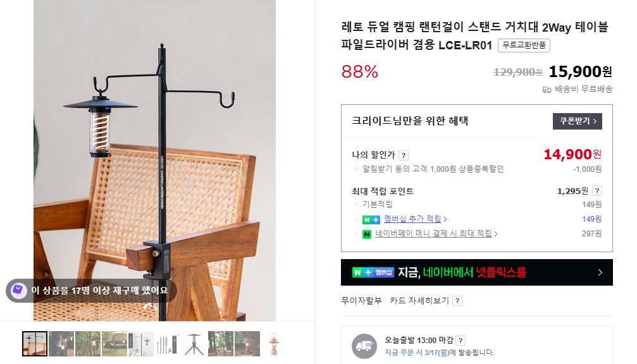The height and width of the screenshot is (364, 637).
Task: Click the 오늘출발 마감 help icon
Action: pos(461,341)
